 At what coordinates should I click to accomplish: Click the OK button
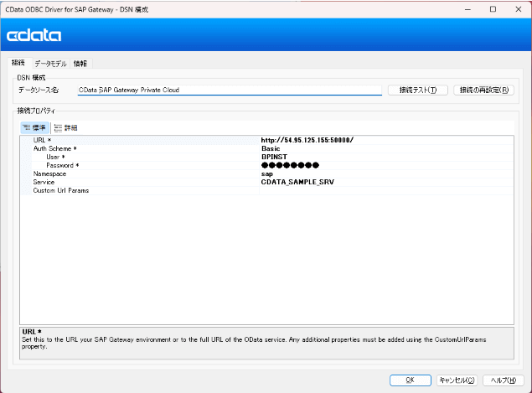[411, 380]
